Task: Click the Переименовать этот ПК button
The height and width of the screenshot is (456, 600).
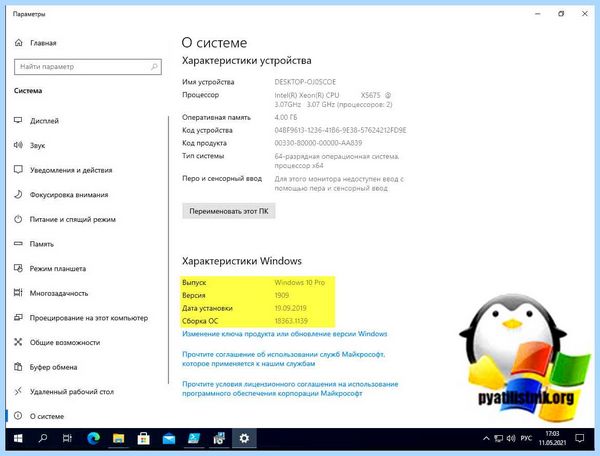Action: pyautogui.click(x=228, y=211)
